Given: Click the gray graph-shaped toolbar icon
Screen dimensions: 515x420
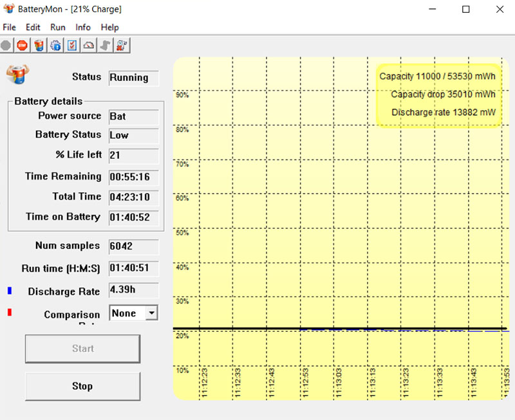Looking at the screenshot, I should pos(105,45).
